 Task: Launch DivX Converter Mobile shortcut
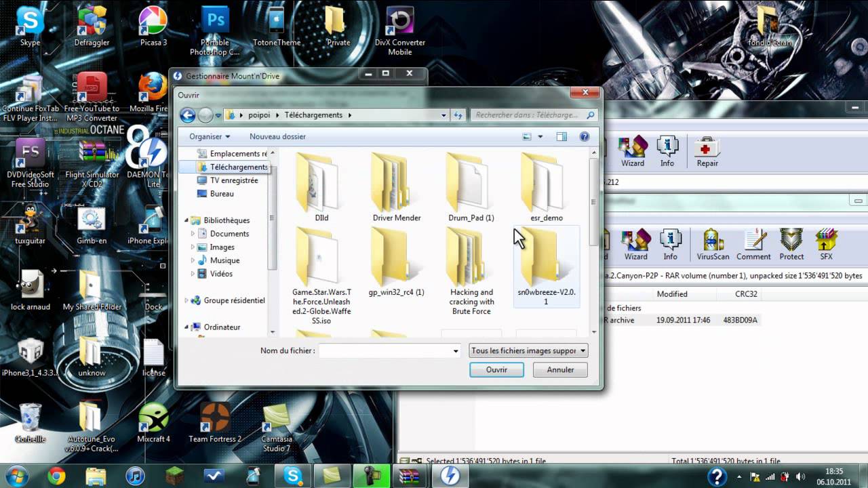tap(400, 30)
